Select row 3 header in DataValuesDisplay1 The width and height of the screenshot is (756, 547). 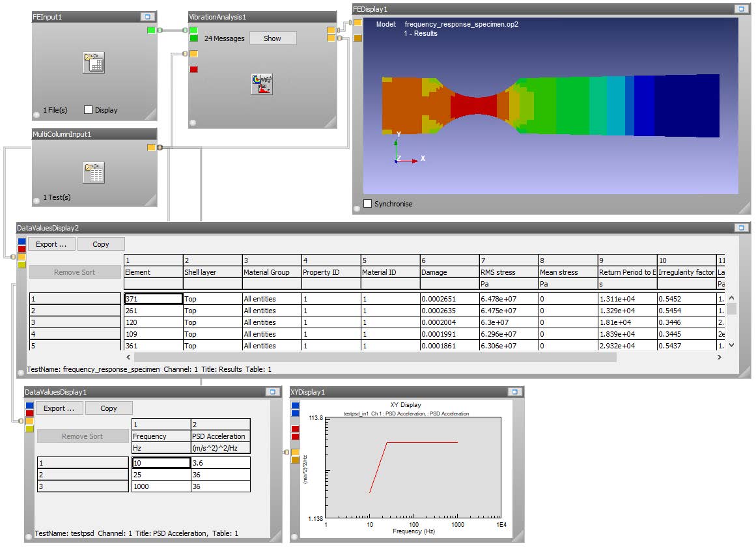point(82,485)
